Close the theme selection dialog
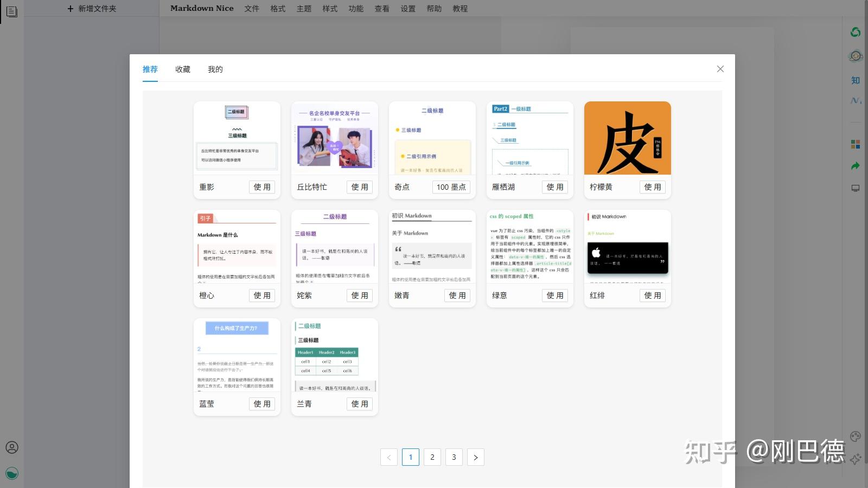This screenshot has width=868, height=488. coord(720,69)
